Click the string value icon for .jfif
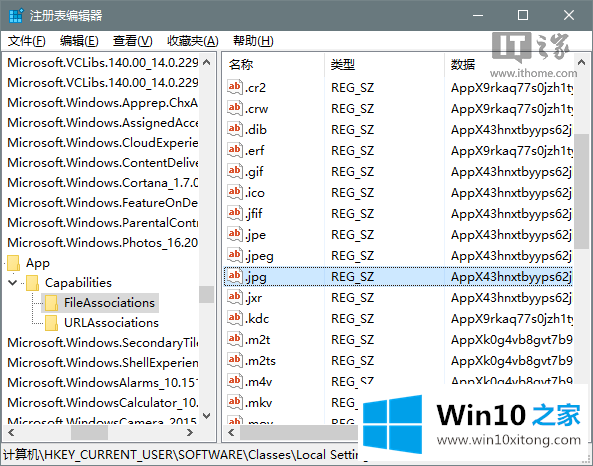Screen dimensions: 593x466 234,213
